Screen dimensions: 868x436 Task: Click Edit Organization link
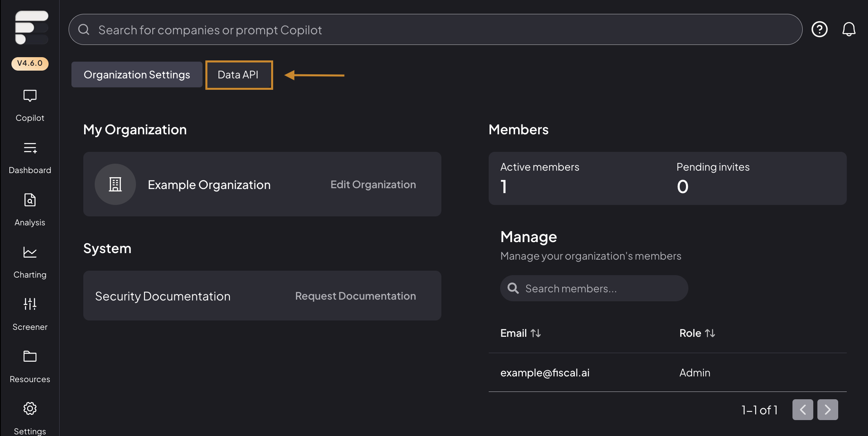373,185
